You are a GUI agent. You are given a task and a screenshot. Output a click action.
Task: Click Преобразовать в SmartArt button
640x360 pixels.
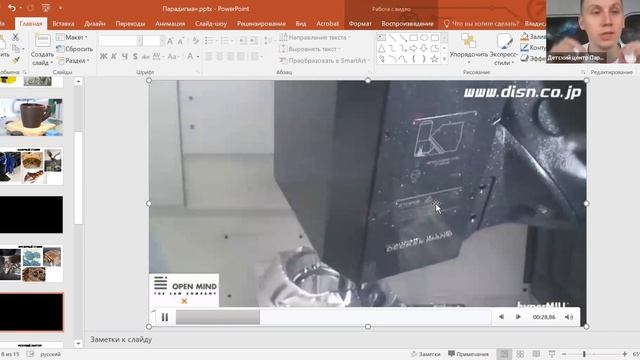click(x=324, y=60)
